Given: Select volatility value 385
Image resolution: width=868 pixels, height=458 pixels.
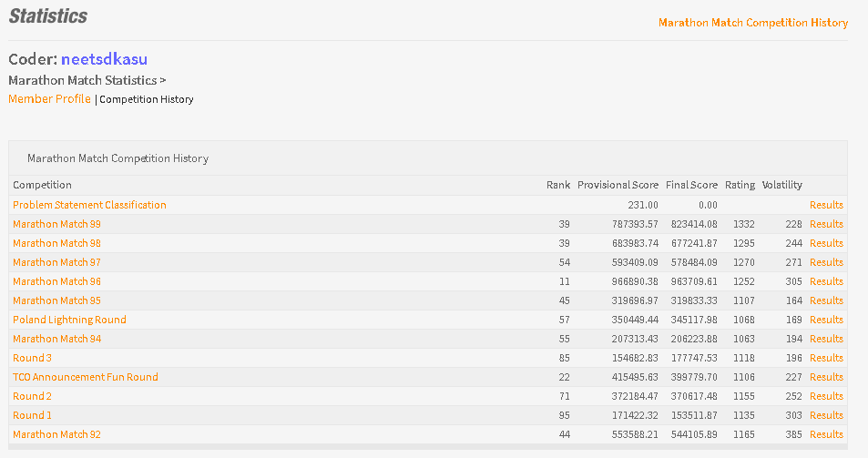Looking at the screenshot, I should pyautogui.click(x=794, y=434).
